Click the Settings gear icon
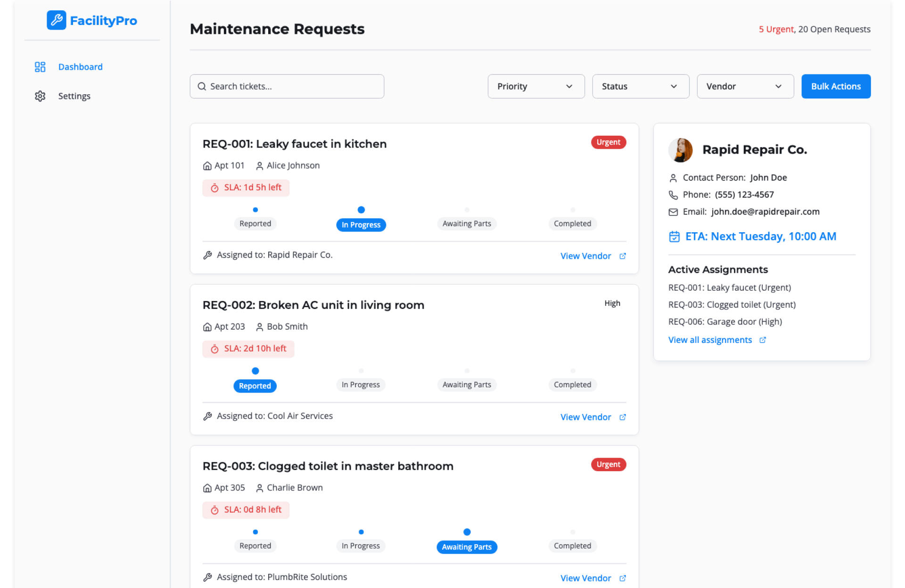Viewport: 905px width, 588px height. [x=40, y=96]
